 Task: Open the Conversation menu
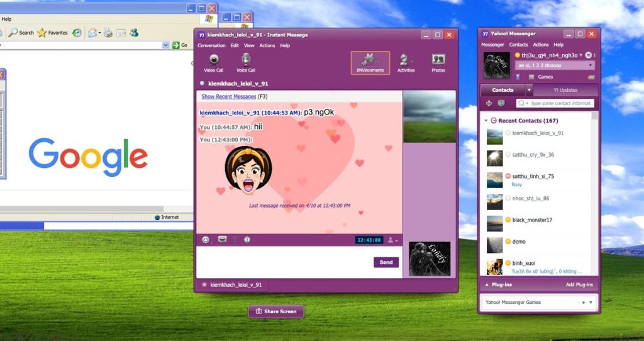(x=211, y=46)
